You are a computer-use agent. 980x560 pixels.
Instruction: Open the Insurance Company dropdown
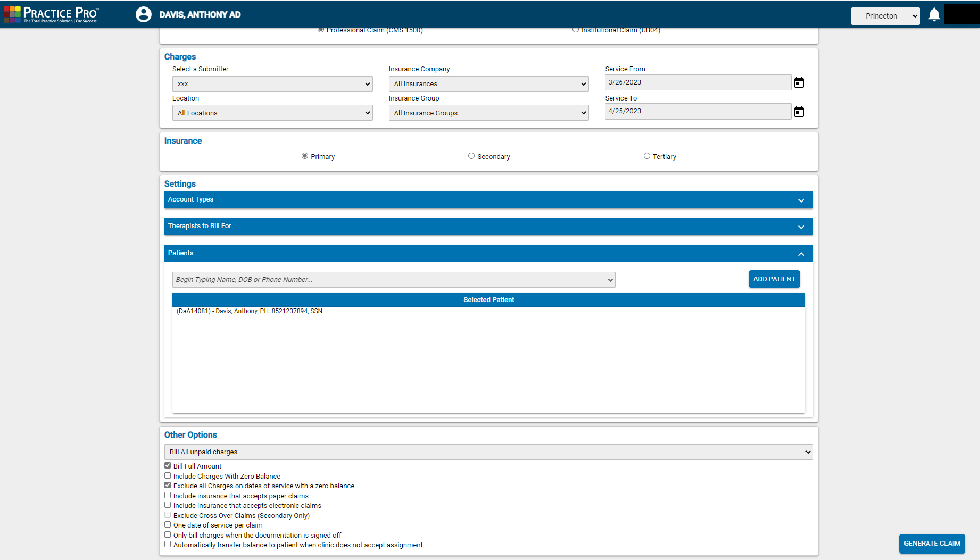488,83
